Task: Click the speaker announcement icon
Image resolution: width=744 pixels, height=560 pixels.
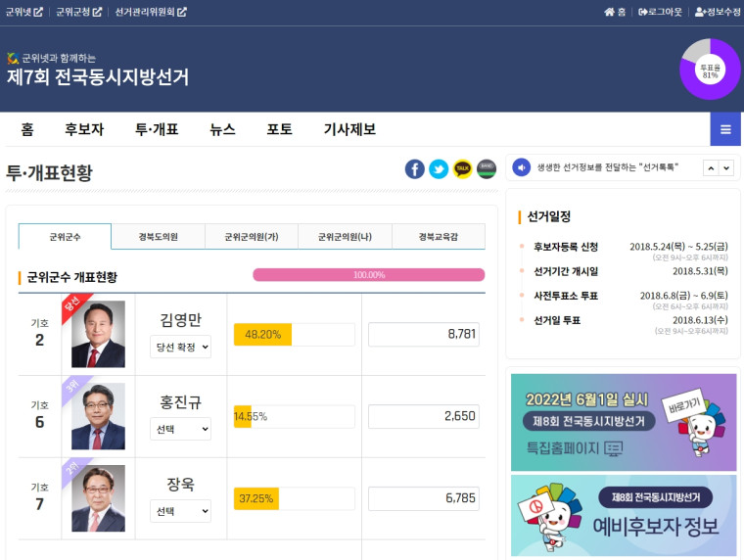Action: [522, 167]
